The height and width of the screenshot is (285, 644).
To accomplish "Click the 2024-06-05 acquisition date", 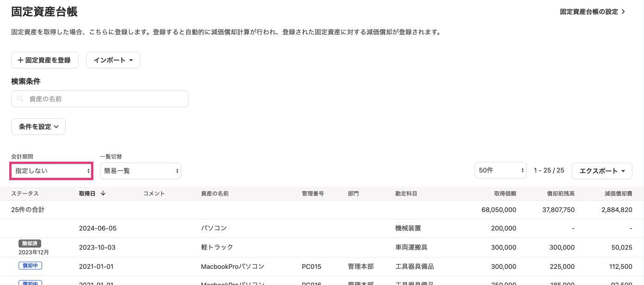I will pyautogui.click(x=98, y=228).
